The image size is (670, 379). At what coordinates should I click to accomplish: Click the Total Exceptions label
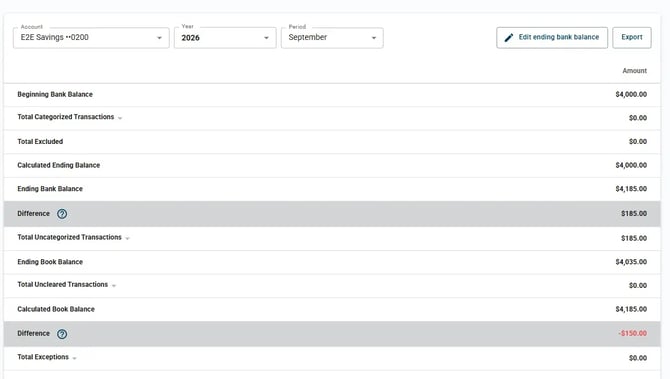[43, 357]
